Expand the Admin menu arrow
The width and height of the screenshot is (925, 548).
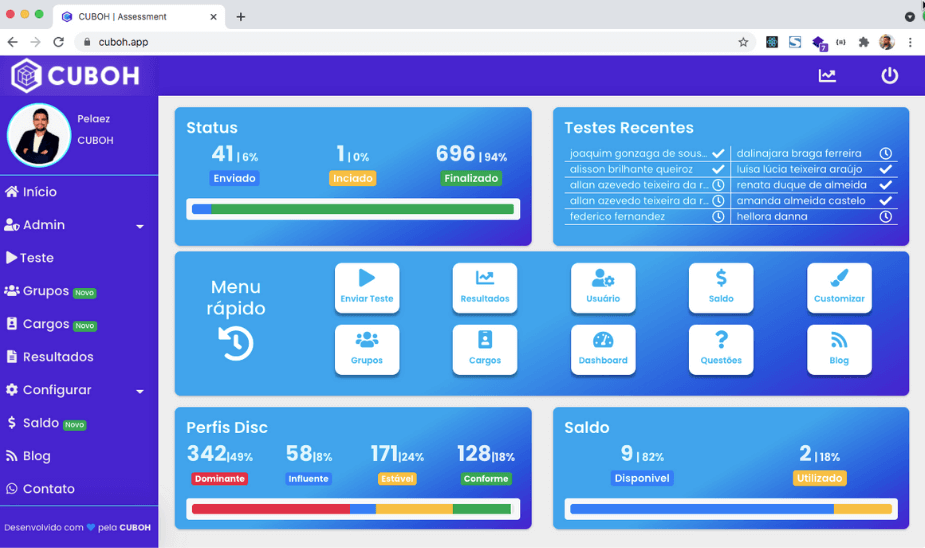click(x=140, y=226)
